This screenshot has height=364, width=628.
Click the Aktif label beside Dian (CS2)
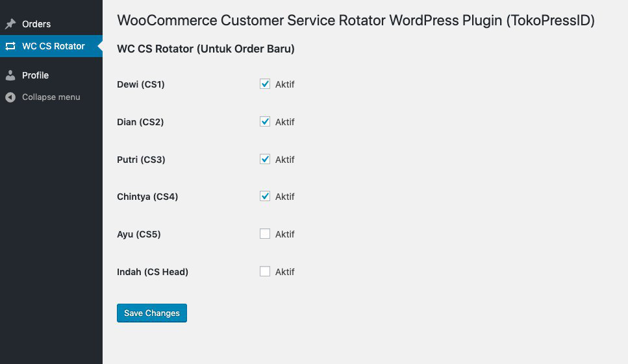tap(284, 122)
